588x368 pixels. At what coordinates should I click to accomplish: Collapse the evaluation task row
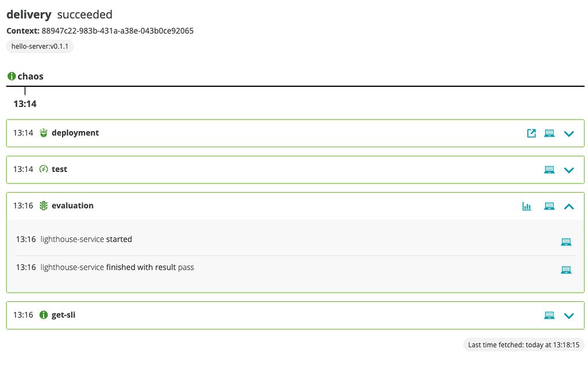click(569, 206)
